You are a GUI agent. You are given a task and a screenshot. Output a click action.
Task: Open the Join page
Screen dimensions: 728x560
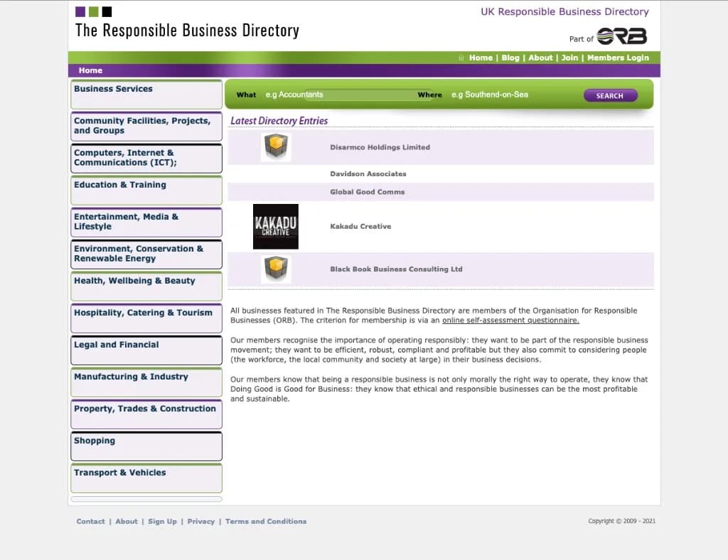point(569,58)
